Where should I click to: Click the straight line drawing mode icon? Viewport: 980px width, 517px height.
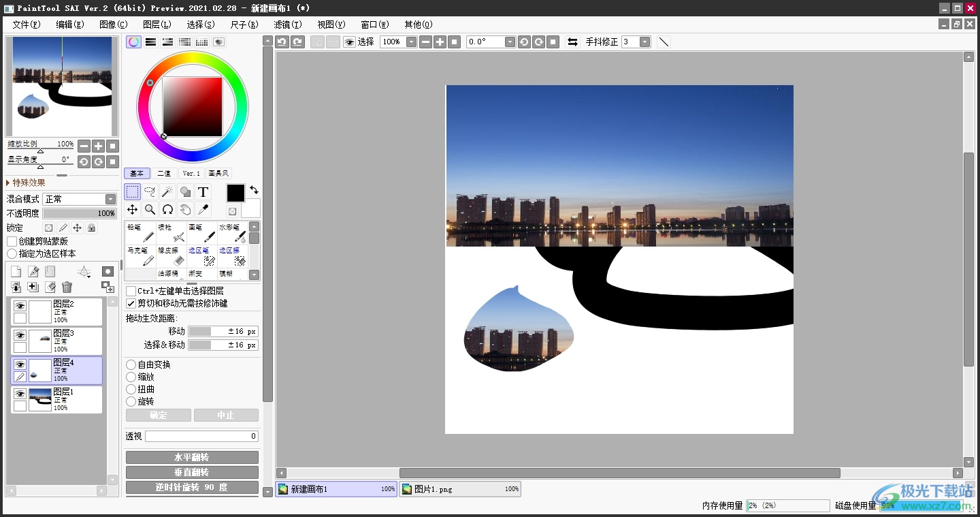[x=664, y=42]
